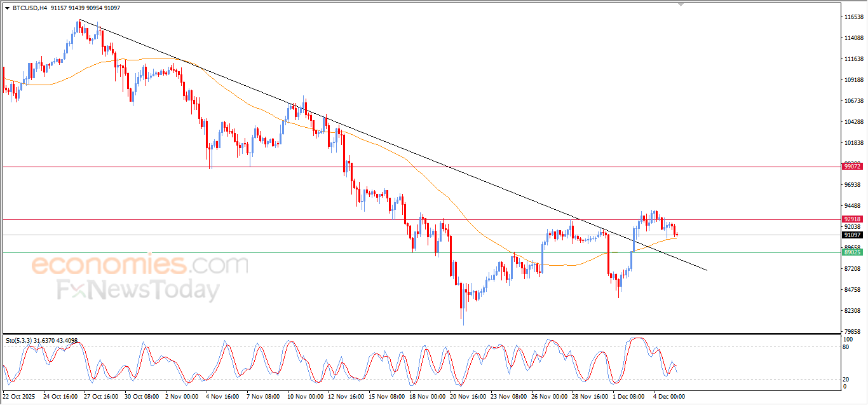
Task: Click the stochastic 100 level label
Action: (848, 340)
